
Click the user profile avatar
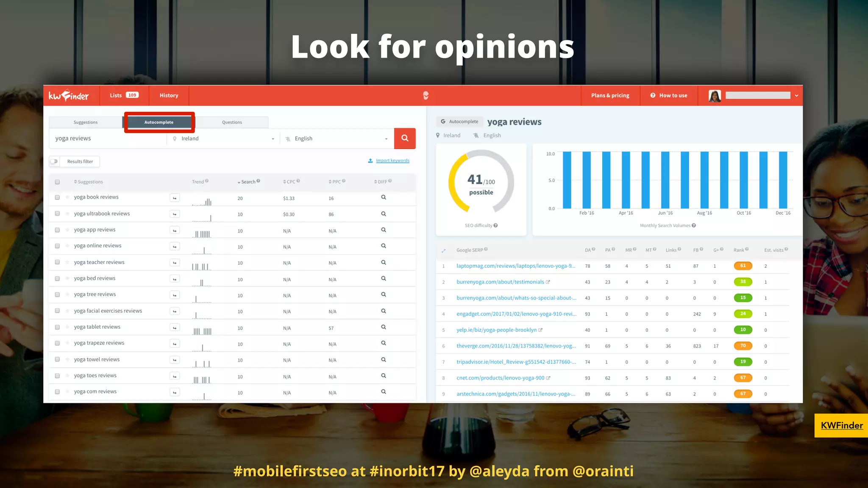click(x=715, y=96)
